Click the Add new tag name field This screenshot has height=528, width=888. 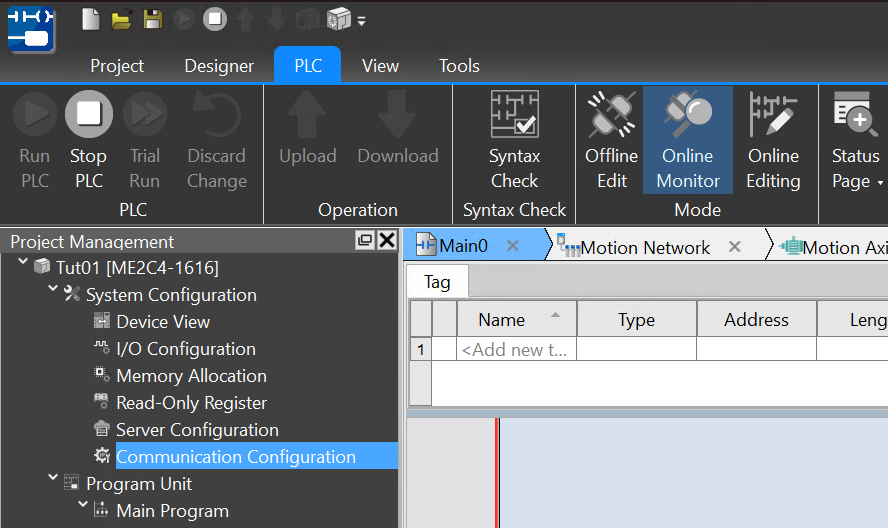[x=516, y=349]
